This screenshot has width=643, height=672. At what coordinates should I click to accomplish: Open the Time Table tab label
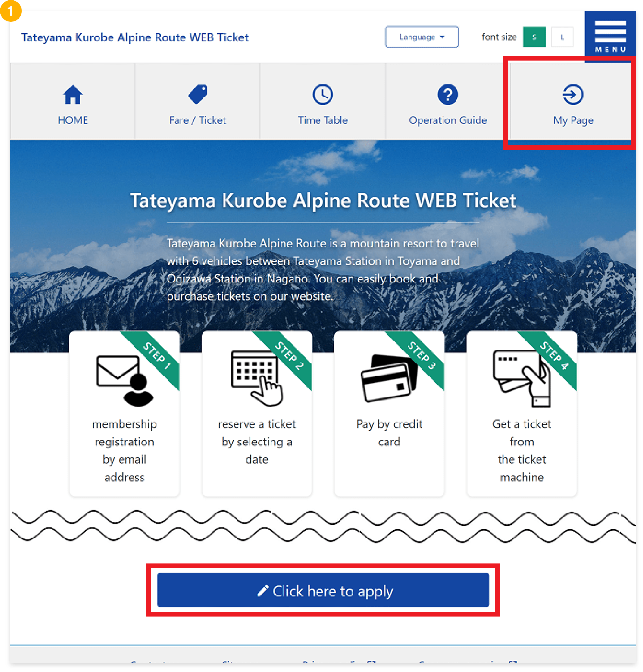pyautogui.click(x=322, y=120)
